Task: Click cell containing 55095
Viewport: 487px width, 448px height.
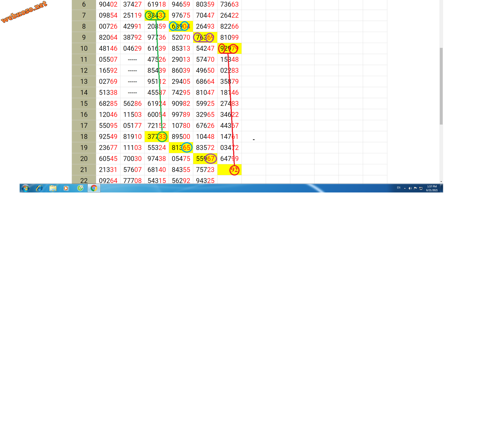Action: pyautogui.click(x=108, y=126)
